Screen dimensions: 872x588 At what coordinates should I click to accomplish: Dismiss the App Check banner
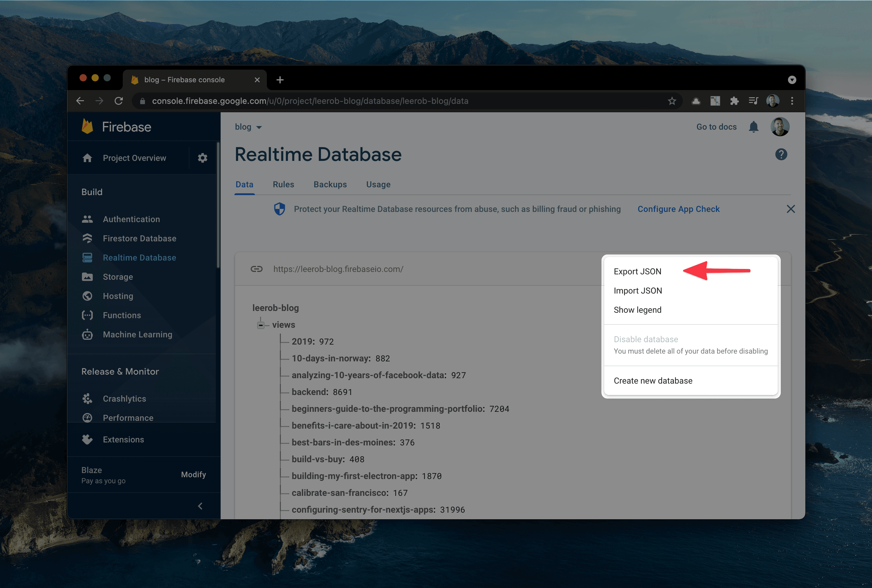coord(791,209)
